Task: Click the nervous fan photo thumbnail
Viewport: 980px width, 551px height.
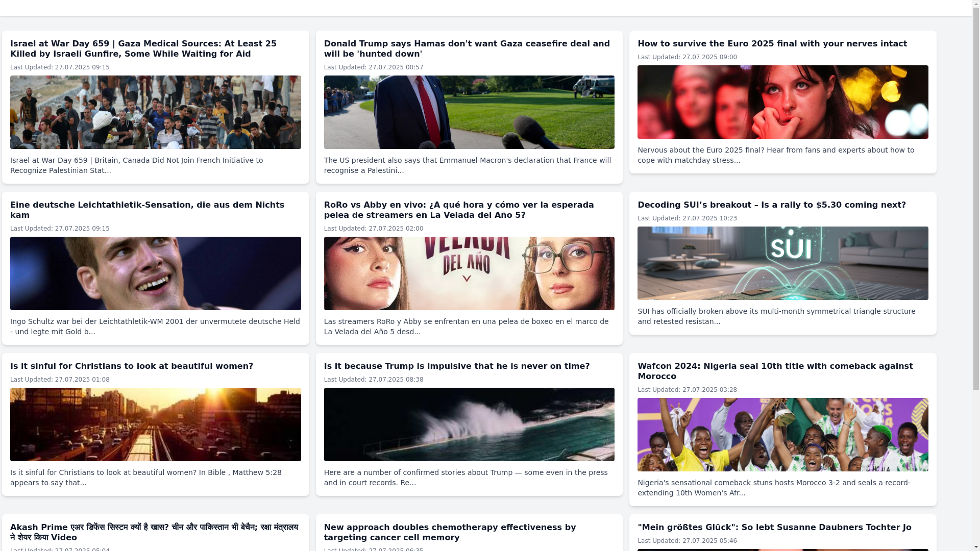Action: click(x=783, y=102)
